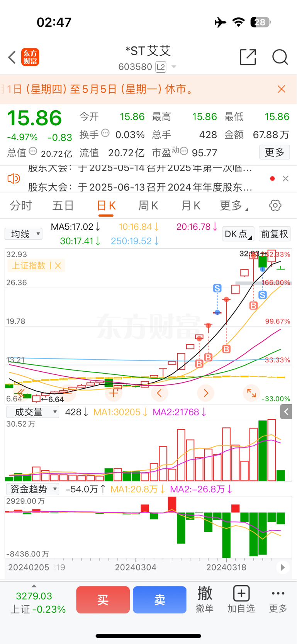The width and height of the screenshot is (297, 644).
Task: Expand chart to fullscreen icon
Action: [251, 393]
